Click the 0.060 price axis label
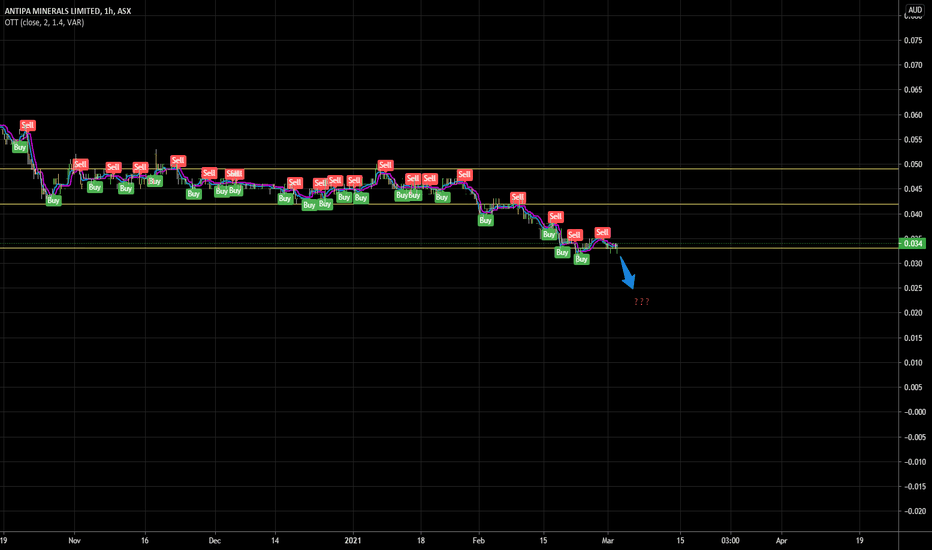The height and width of the screenshot is (550, 932). pos(913,115)
